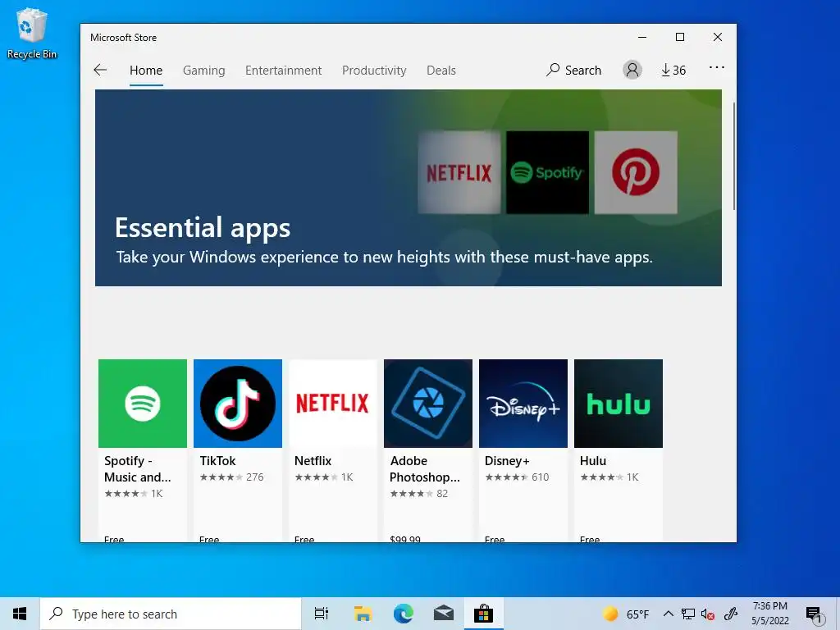Click the Microsoft Store taskbar icon
The width and height of the screenshot is (840, 630).
(x=483, y=614)
